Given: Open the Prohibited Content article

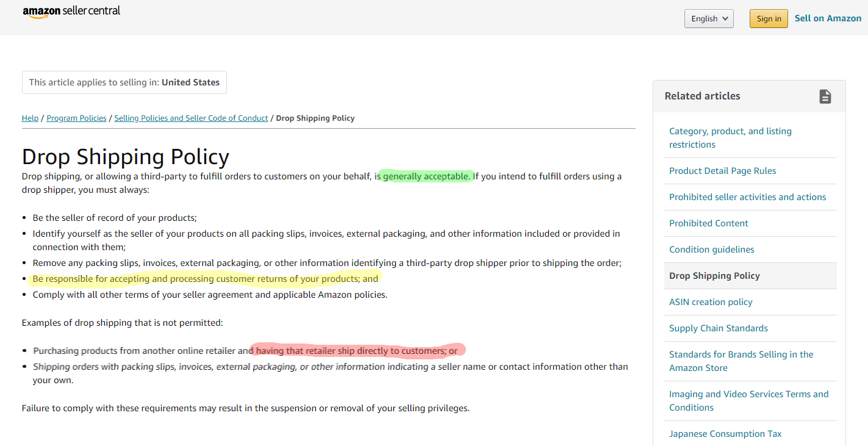Looking at the screenshot, I should pyautogui.click(x=708, y=223).
